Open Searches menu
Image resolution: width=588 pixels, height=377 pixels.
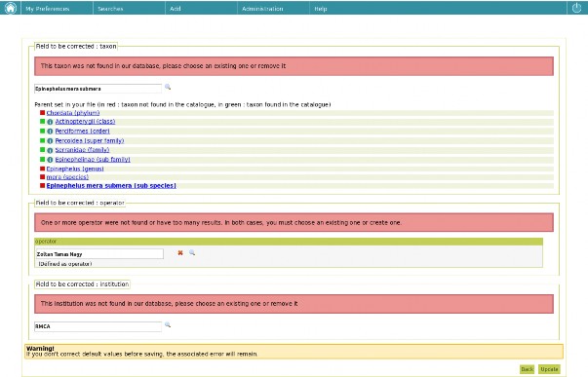click(x=110, y=9)
